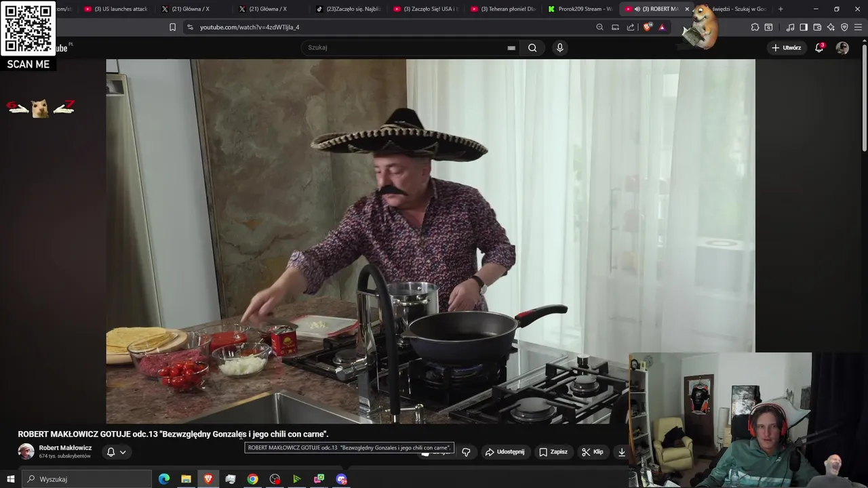The height and width of the screenshot is (488, 868).
Task: Close the ROBERT MA tab
Action: coord(687,9)
